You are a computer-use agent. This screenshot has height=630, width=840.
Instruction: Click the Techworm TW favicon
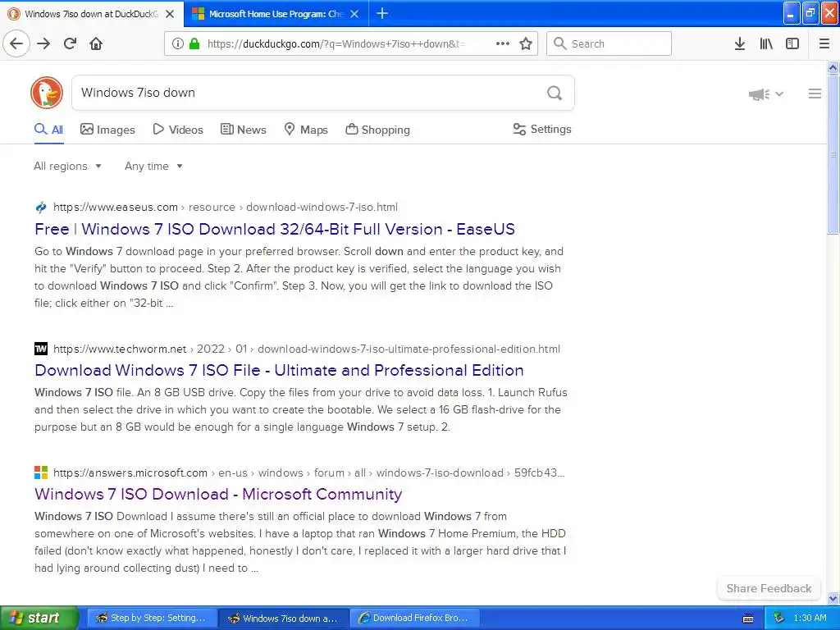coord(41,349)
